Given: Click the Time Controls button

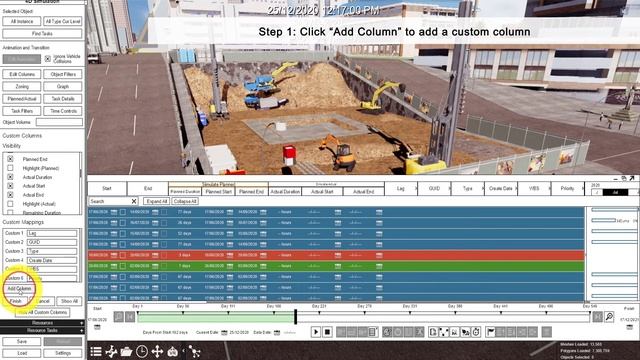Looking at the screenshot, I should pos(63,111).
